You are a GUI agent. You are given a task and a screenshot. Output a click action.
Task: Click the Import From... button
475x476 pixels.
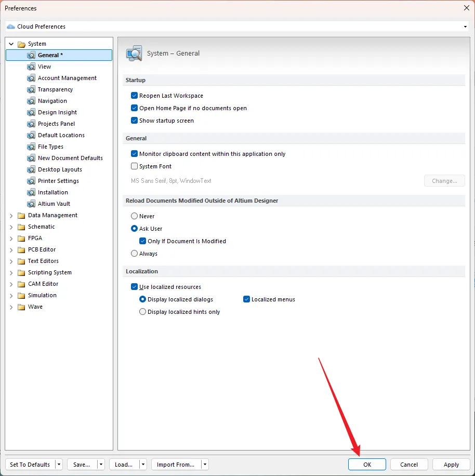pos(176,465)
